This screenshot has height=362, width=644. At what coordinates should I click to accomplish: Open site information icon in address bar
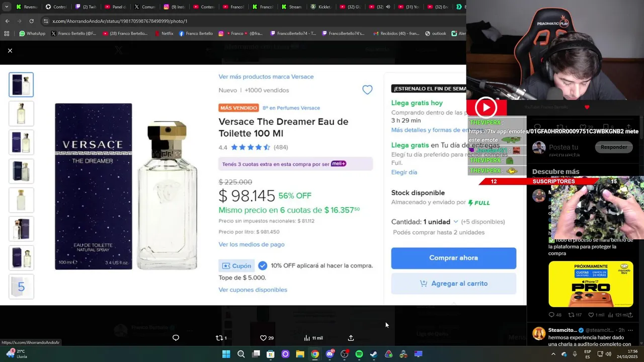[46, 21]
